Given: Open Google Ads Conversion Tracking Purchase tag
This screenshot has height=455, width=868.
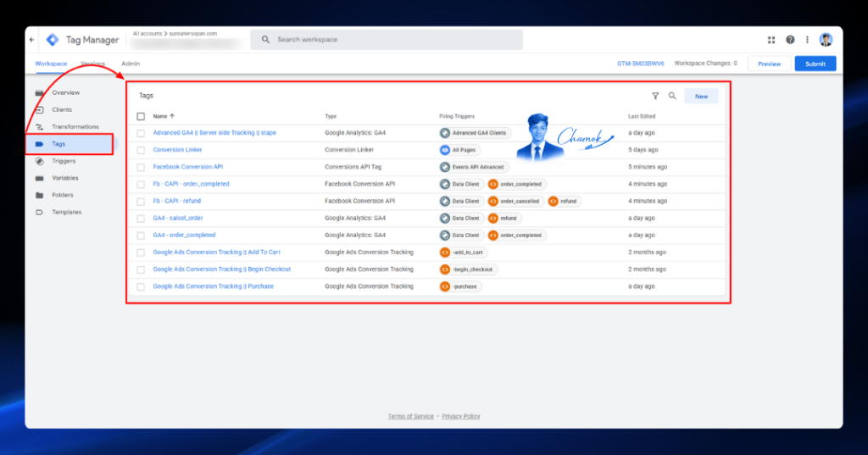Looking at the screenshot, I should pos(213,286).
